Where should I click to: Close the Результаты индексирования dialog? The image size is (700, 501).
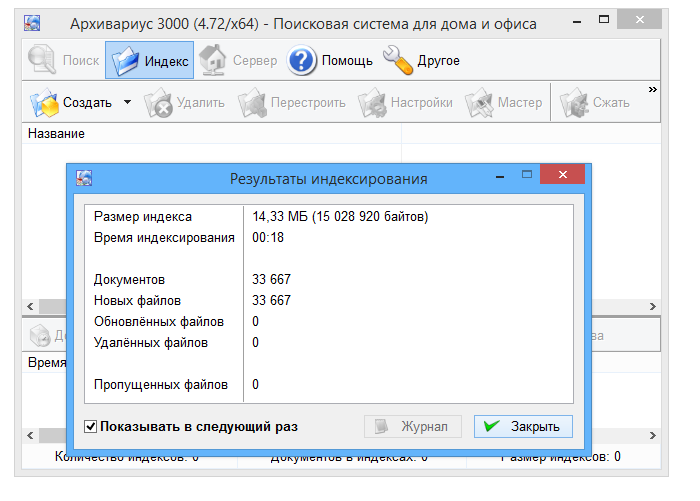pos(562,175)
